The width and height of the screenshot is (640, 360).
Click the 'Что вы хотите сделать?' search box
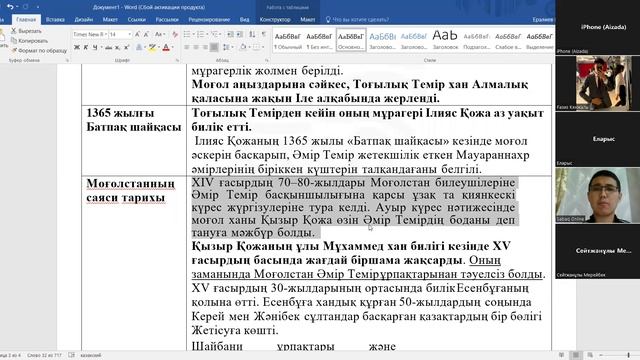click(357, 19)
